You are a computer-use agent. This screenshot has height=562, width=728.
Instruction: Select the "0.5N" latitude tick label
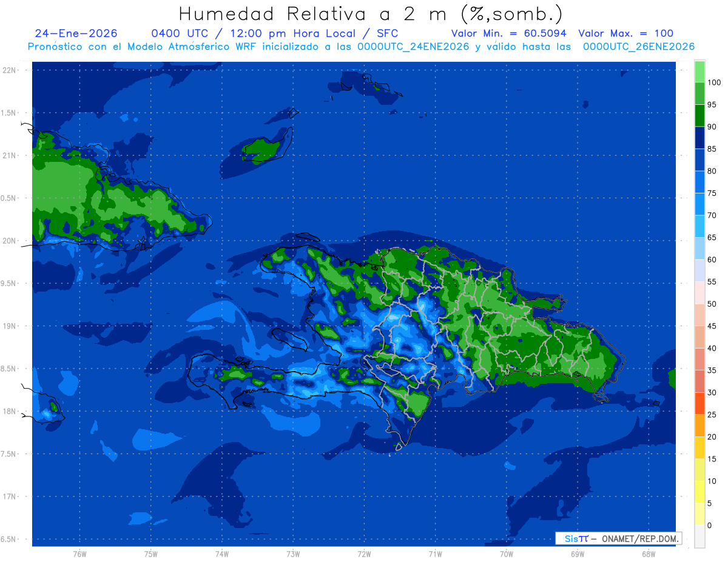[x=8, y=198]
